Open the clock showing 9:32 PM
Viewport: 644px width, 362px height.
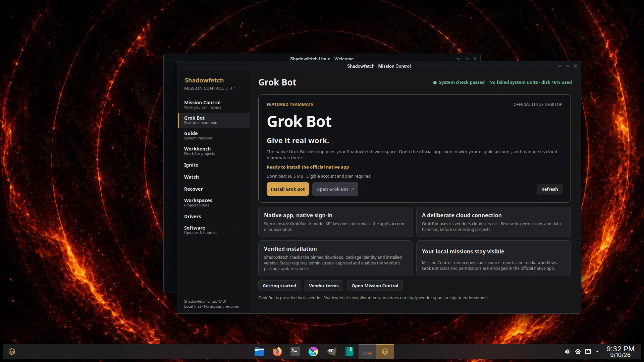[620, 352]
